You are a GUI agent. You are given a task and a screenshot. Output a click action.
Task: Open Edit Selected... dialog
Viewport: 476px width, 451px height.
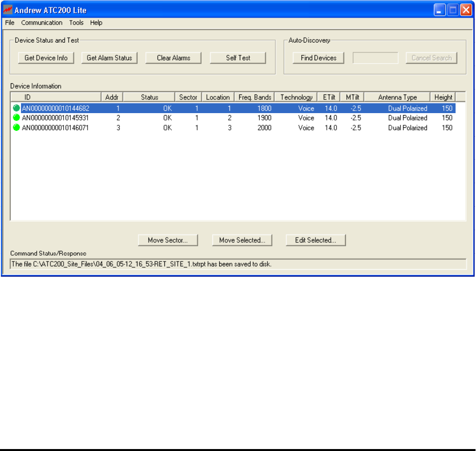pyautogui.click(x=316, y=240)
